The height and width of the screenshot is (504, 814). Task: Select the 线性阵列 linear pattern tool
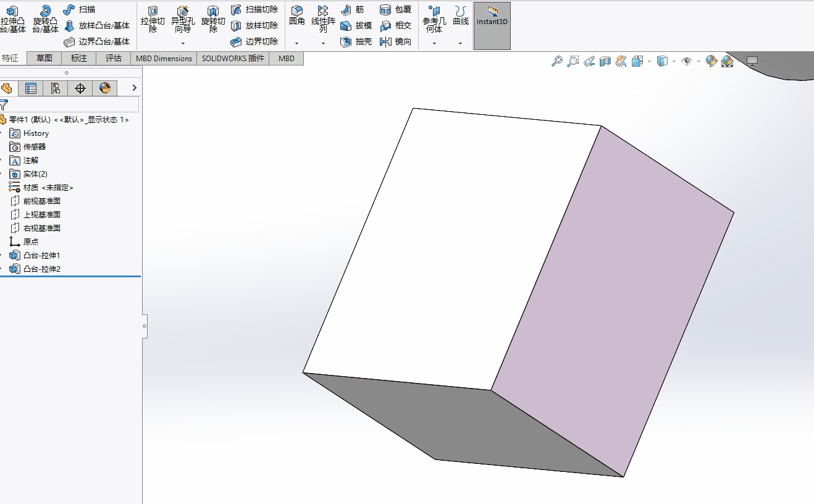tap(323, 20)
